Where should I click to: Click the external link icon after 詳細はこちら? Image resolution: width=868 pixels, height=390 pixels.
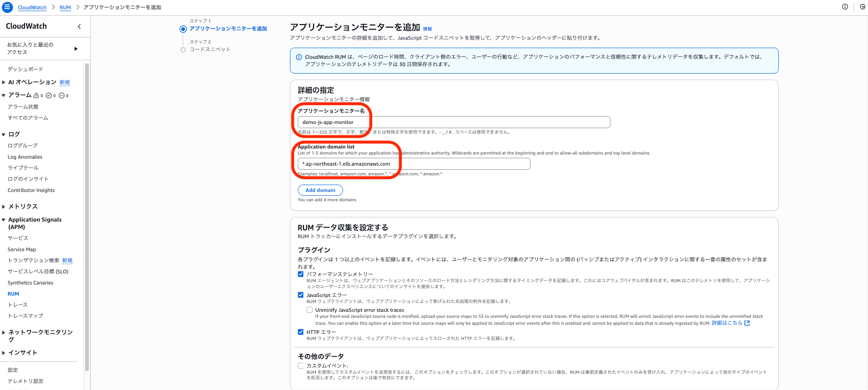pyautogui.click(x=747, y=323)
